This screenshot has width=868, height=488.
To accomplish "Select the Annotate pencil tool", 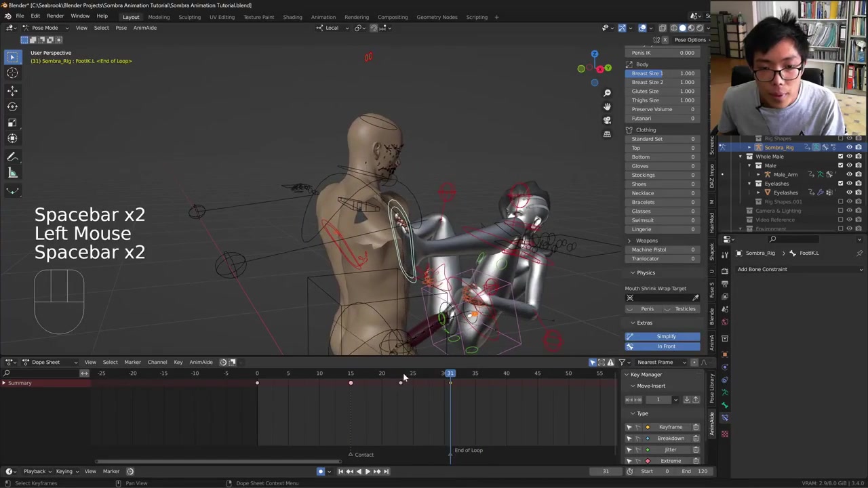I will click(12, 157).
